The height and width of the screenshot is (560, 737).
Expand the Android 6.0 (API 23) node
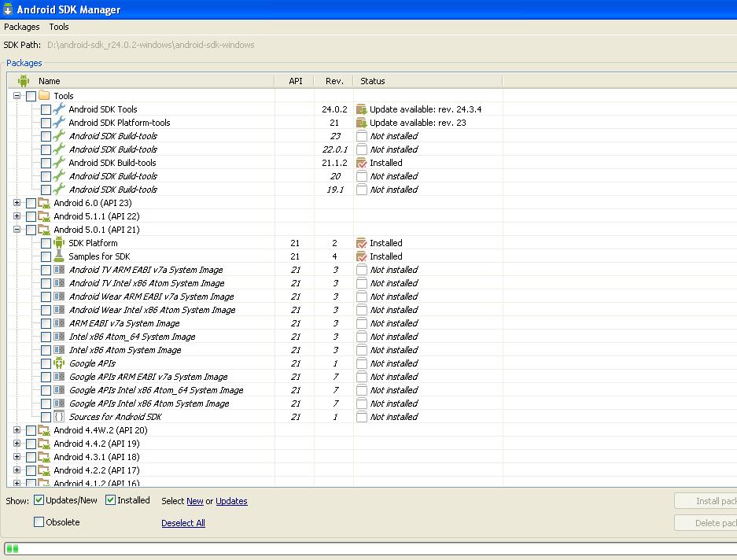(17, 203)
